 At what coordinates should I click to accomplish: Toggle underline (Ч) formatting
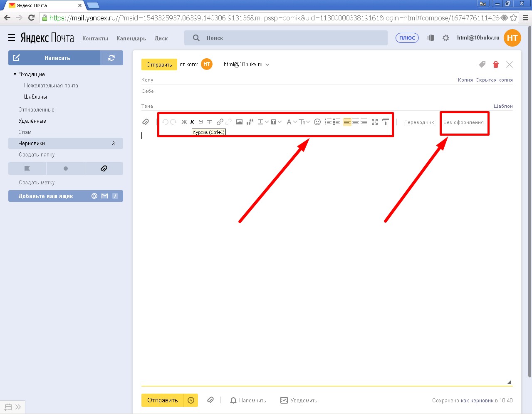(201, 122)
